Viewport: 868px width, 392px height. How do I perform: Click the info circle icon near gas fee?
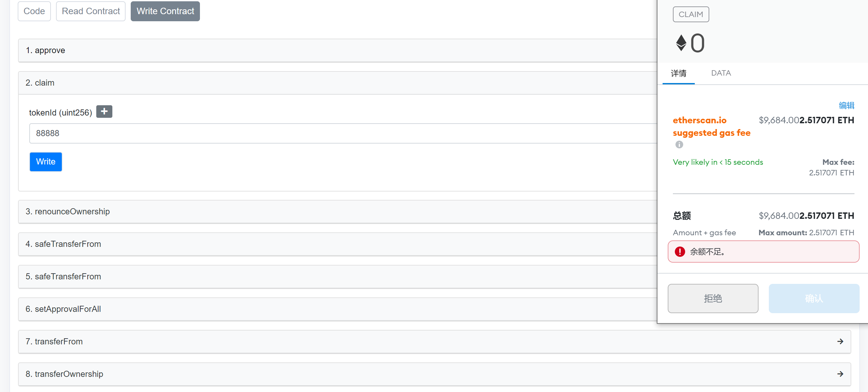(x=679, y=144)
